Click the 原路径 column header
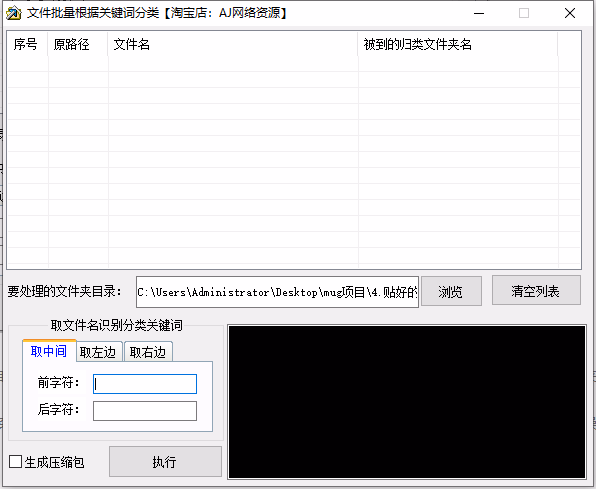 [78, 44]
